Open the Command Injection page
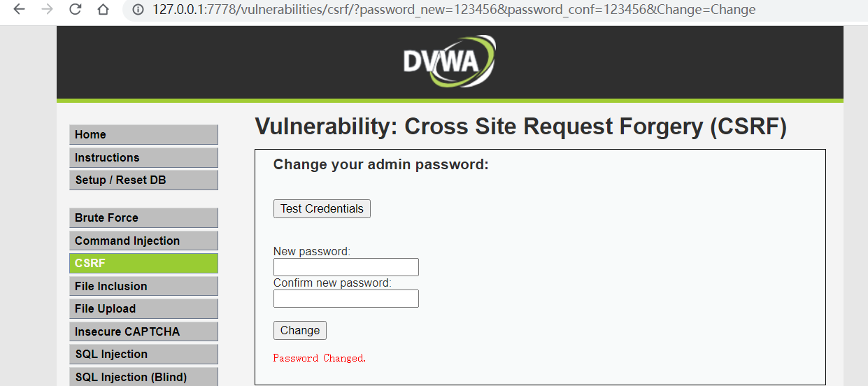 pyautogui.click(x=143, y=241)
